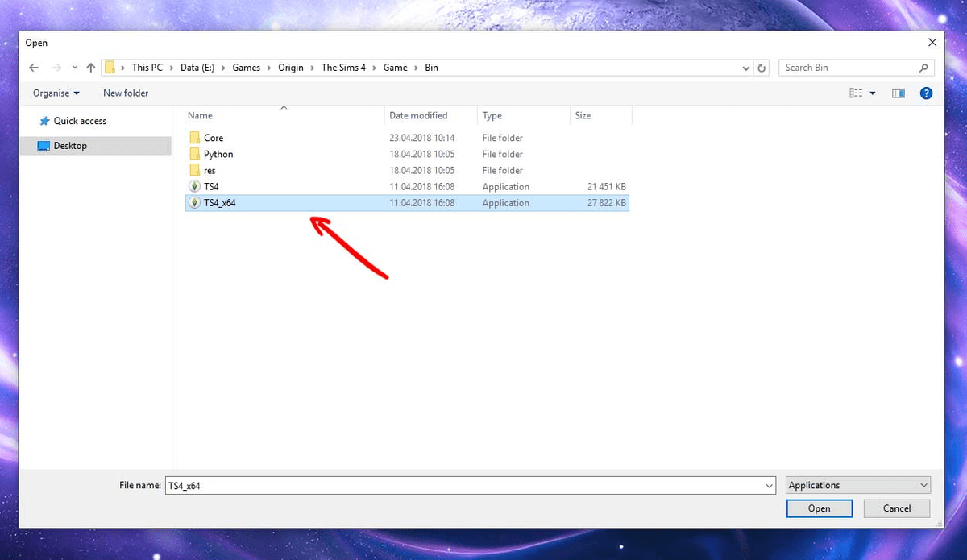
Task: Click the search magnifier in Search Bin
Action: [924, 68]
